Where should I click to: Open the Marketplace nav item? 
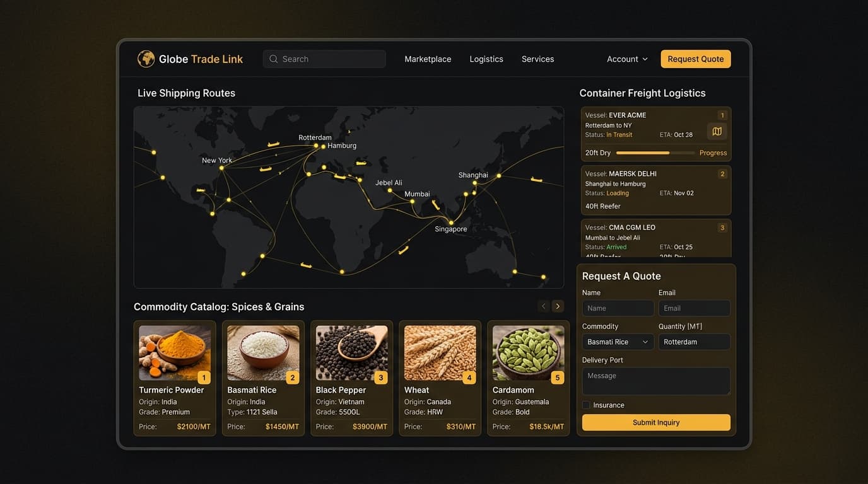click(428, 59)
